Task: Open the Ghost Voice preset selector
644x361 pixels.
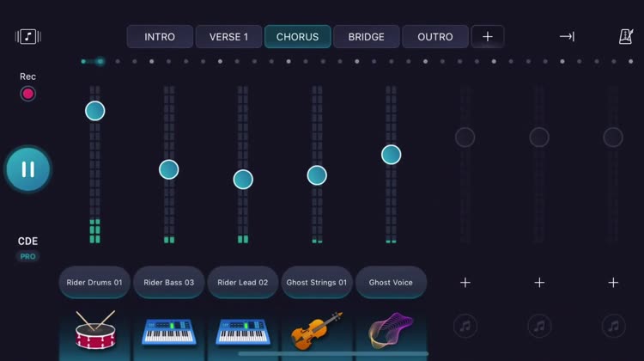Action: [x=391, y=282]
